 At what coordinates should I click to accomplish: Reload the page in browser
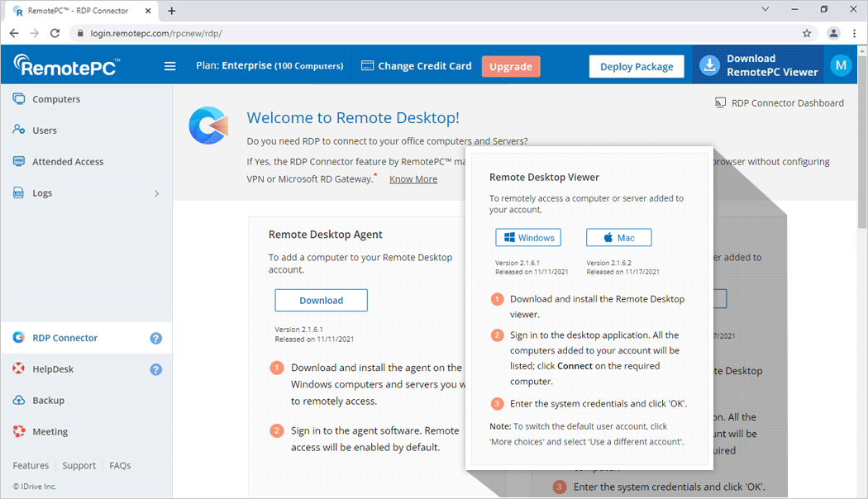[x=55, y=33]
